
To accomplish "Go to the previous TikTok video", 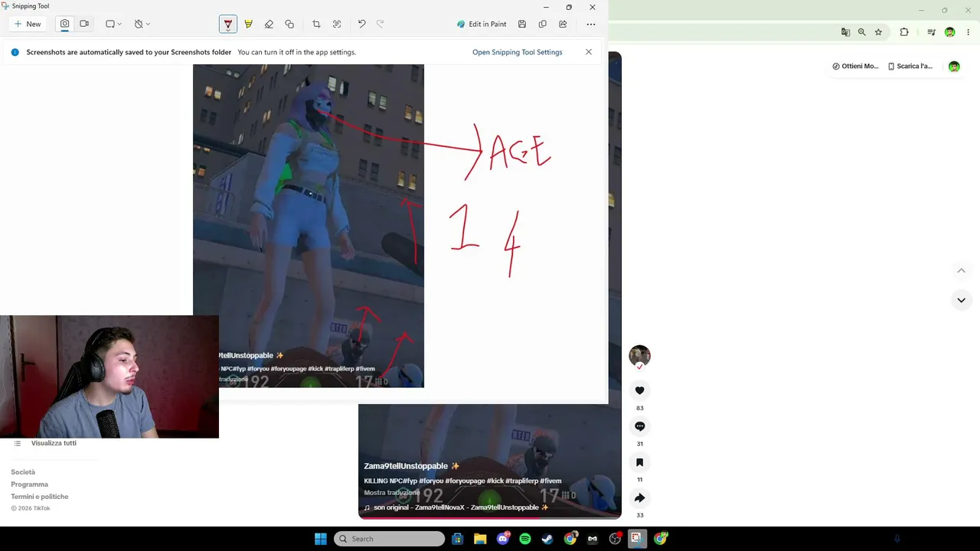I will [962, 270].
